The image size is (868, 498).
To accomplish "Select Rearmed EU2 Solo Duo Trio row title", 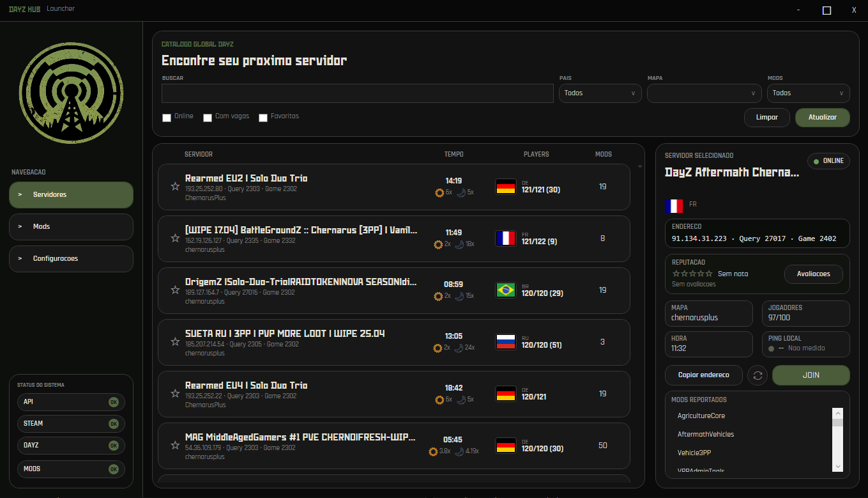I will (247, 178).
